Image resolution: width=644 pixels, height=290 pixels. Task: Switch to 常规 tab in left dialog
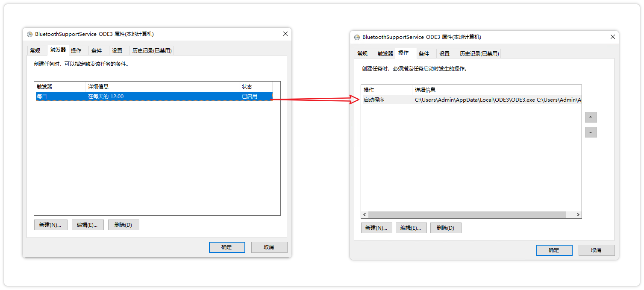click(35, 51)
